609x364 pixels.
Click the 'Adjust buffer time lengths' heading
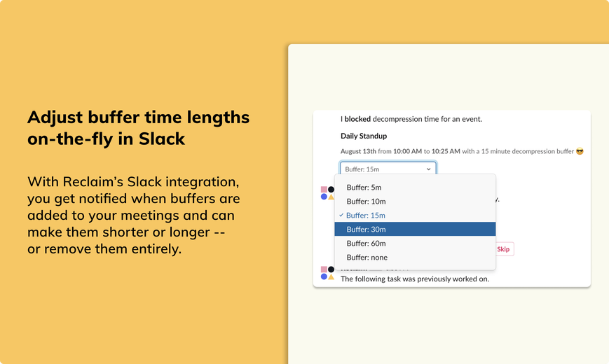tap(138, 127)
